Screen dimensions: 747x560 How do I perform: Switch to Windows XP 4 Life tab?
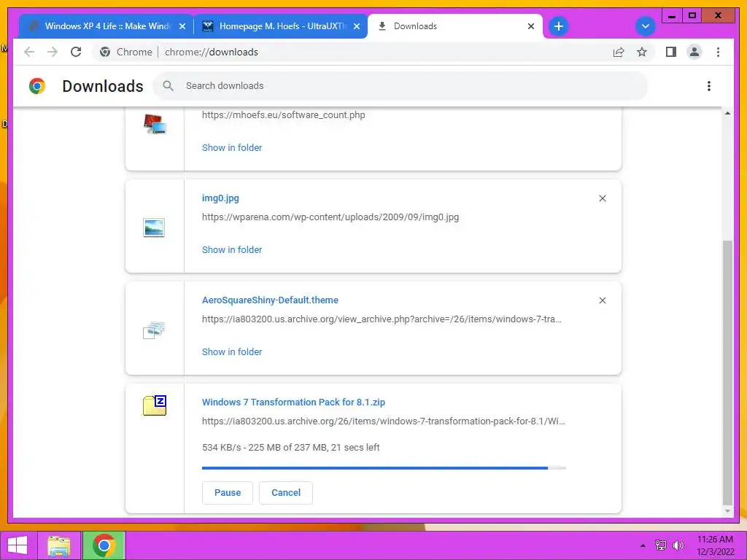106,26
